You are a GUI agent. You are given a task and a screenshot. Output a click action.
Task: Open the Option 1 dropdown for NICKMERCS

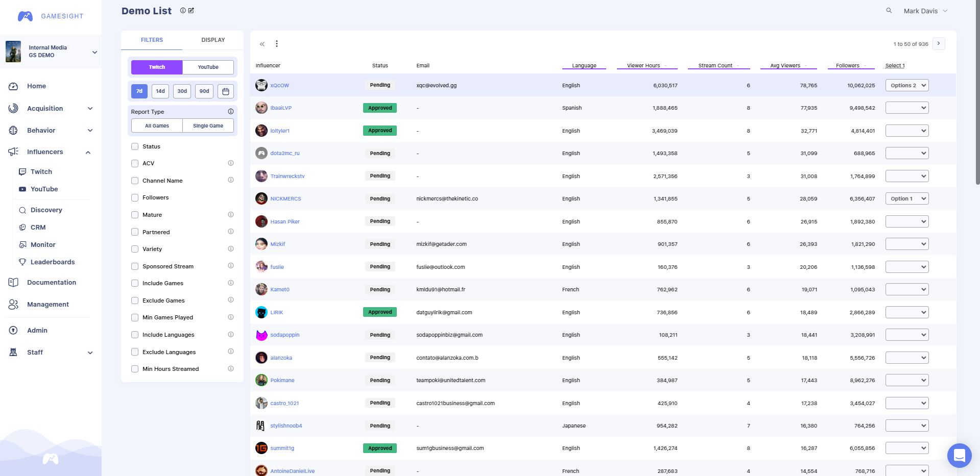coord(907,199)
